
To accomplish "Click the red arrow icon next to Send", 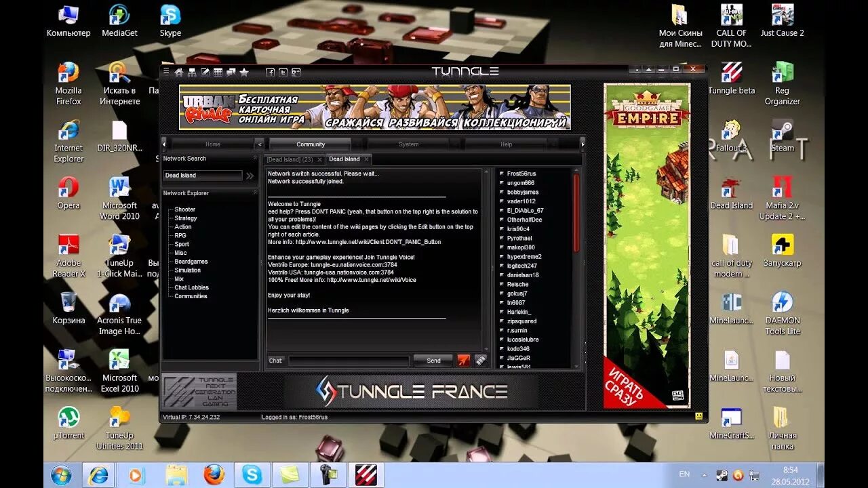I will click(x=463, y=361).
